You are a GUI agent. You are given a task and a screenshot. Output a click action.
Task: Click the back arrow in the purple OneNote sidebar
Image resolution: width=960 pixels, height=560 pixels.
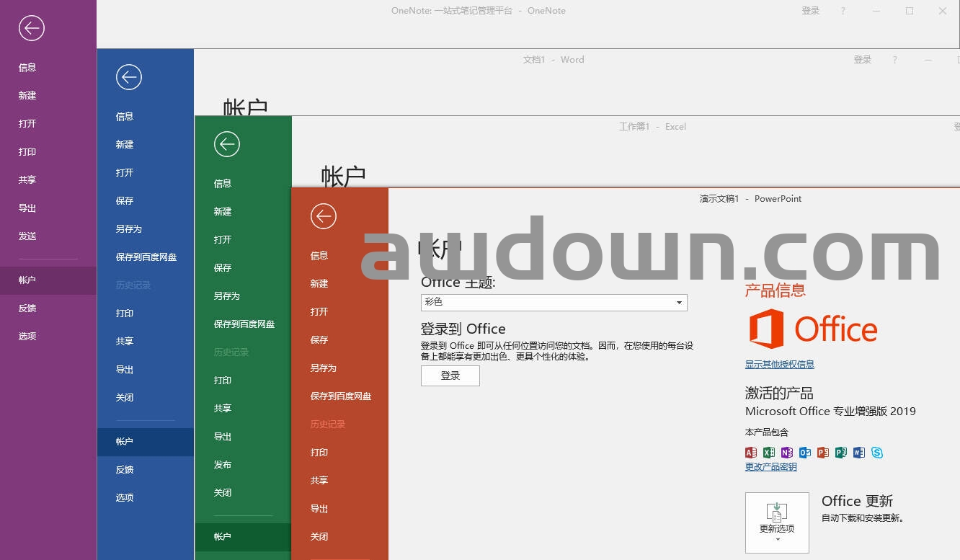32,28
